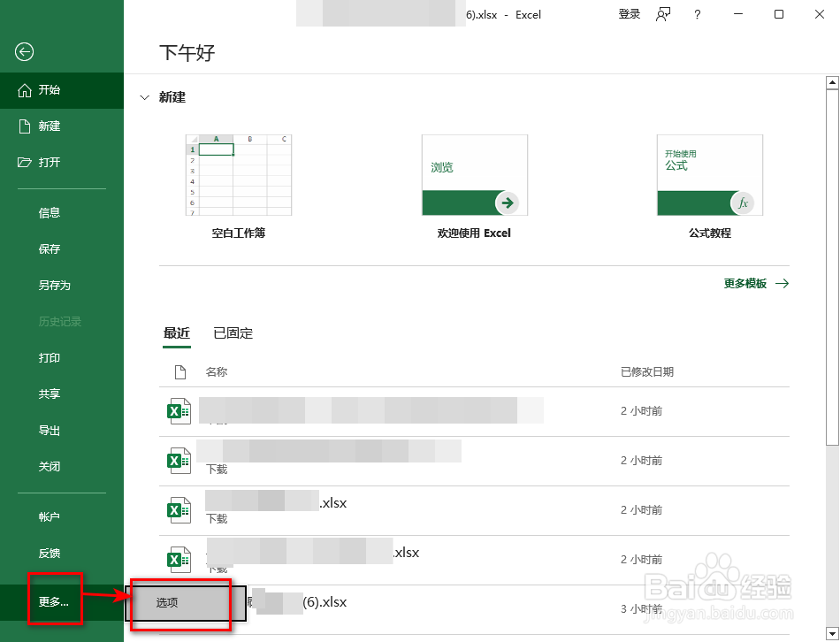The image size is (840, 642).
Task: Open the 公式教程 template
Action: click(710, 175)
